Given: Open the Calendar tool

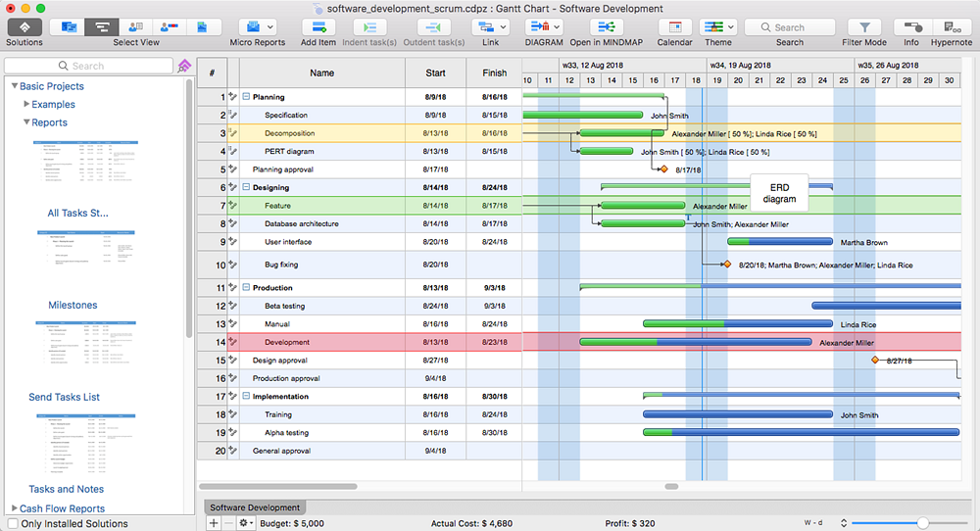Looking at the screenshot, I should pyautogui.click(x=674, y=28).
